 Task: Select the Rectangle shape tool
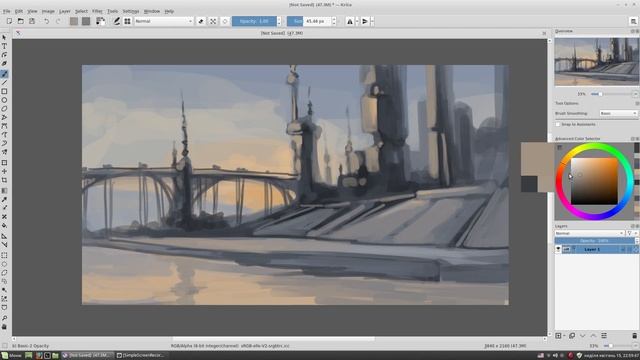point(4,91)
